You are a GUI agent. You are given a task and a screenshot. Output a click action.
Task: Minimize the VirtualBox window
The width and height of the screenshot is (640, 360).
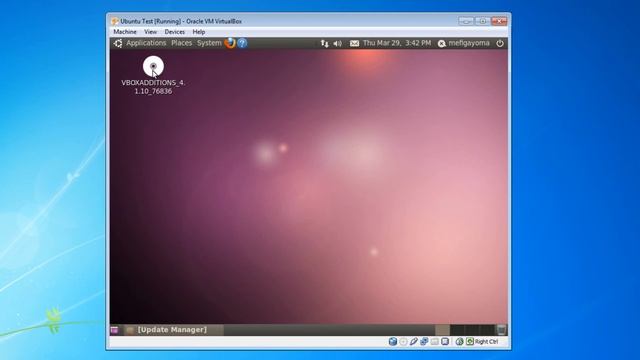pos(466,21)
